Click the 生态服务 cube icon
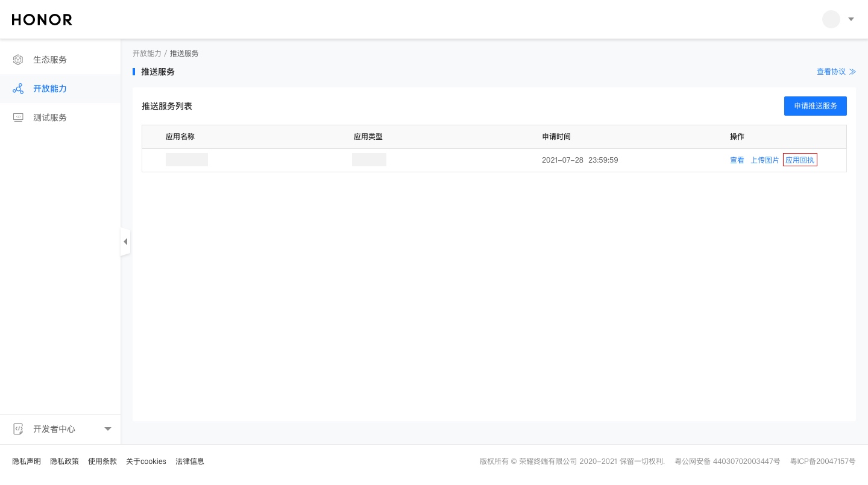 pos(18,60)
